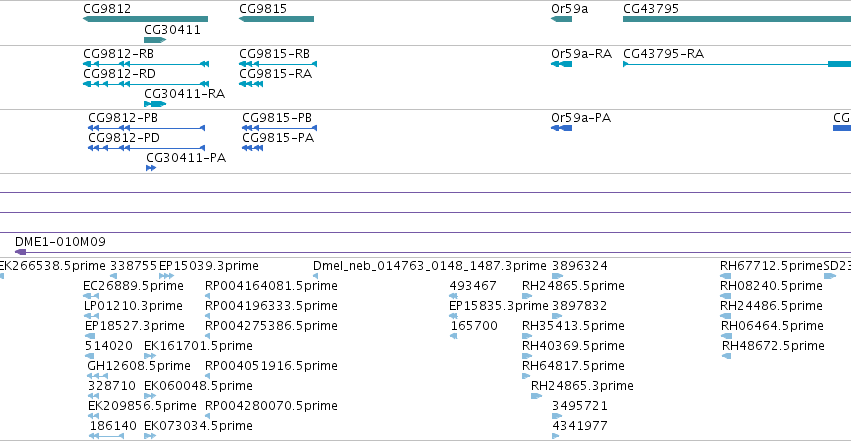The image size is (851, 441).
Task: Open the CG9812-RB transcript label
Action: point(118,54)
